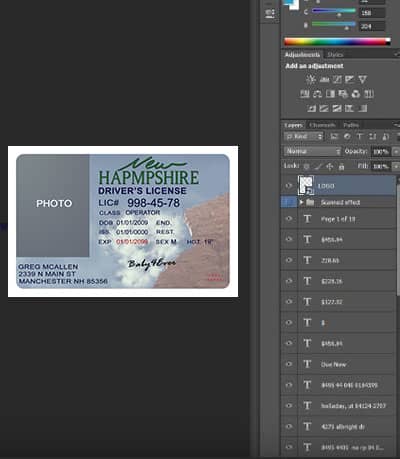This screenshot has height=459, width=400.
Task: Add an Exposure adjustment layer
Action: coord(350,79)
